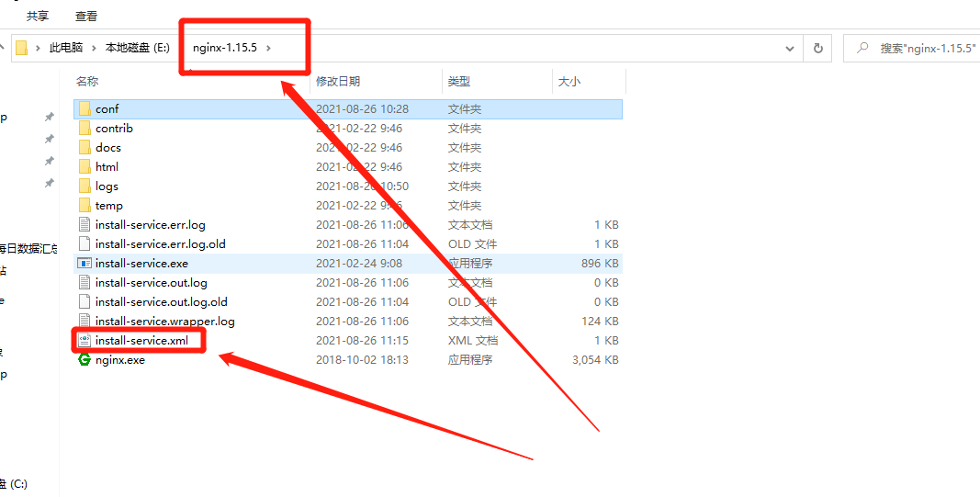Viewport: 980px width, 497px height.
Task: Click the first pin icon in navigation pane
Action: click(50, 117)
